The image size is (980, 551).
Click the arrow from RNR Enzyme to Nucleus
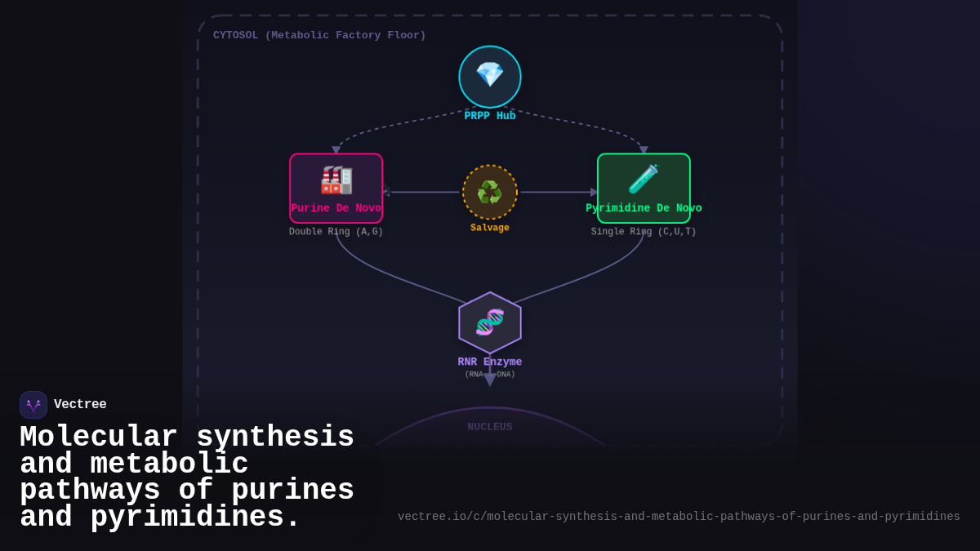pyautogui.click(x=490, y=378)
